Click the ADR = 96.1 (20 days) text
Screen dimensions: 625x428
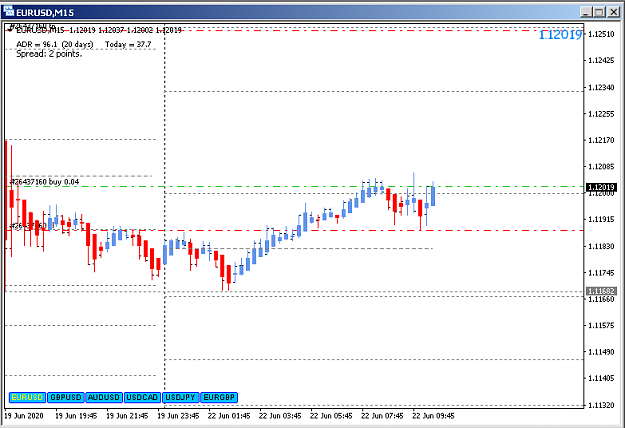55,44
